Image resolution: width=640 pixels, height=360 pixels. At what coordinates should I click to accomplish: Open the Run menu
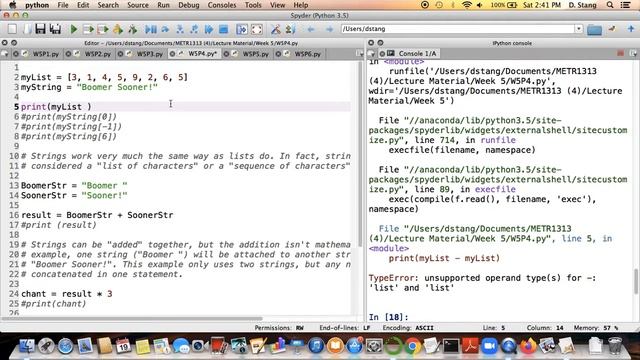point(163,5)
